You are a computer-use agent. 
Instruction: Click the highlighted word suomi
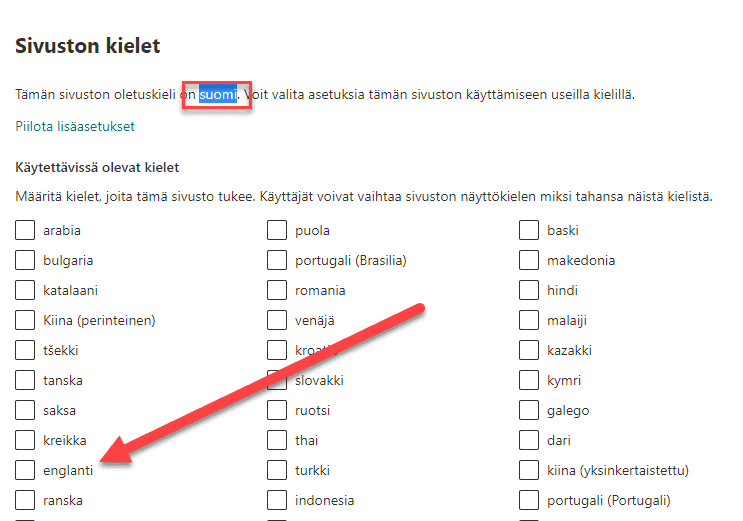(x=218, y=95)
